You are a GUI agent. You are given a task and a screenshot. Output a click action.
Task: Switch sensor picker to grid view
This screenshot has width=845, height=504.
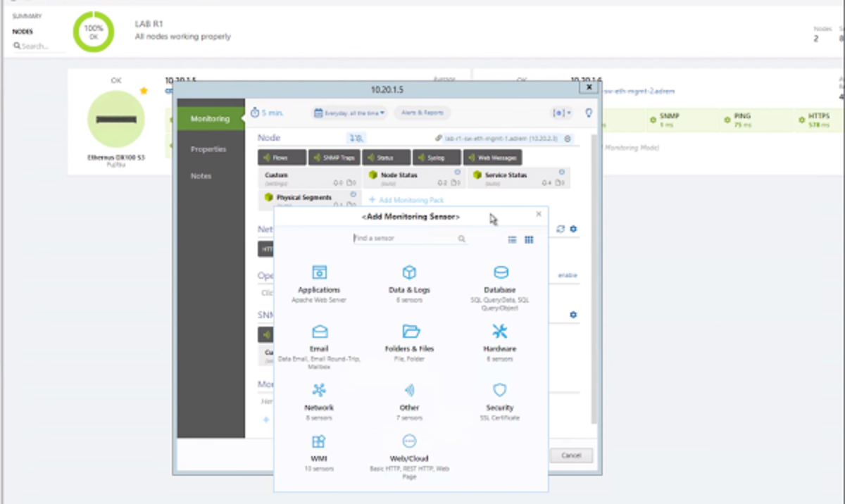(x=529, y=240)
